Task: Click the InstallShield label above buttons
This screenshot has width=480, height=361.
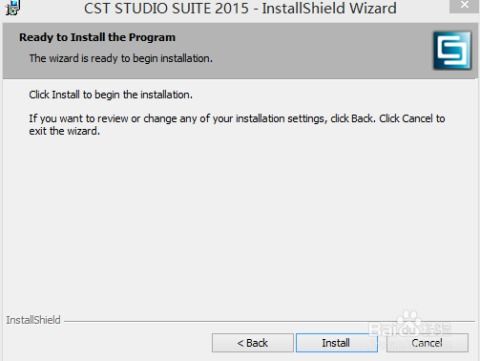Action: click(33, 320)
